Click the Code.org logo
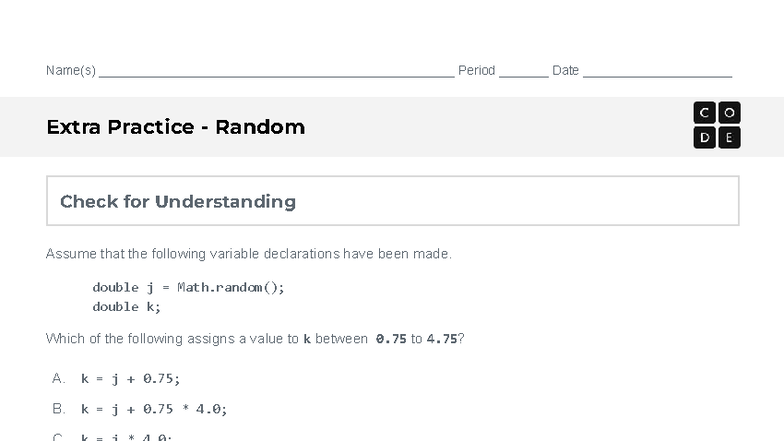The image size is (784, 441). pos(716,126)
